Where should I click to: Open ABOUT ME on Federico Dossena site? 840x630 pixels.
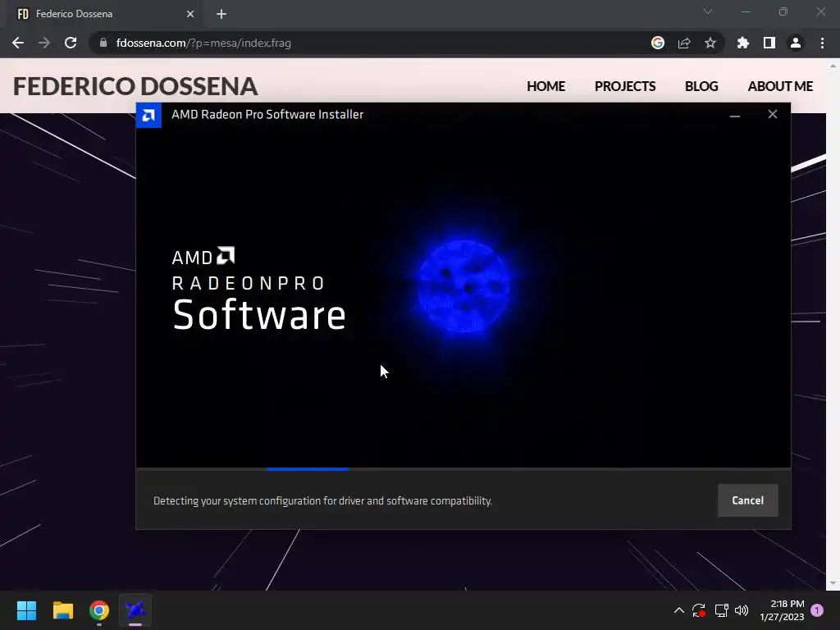click(x=780, y=86)
